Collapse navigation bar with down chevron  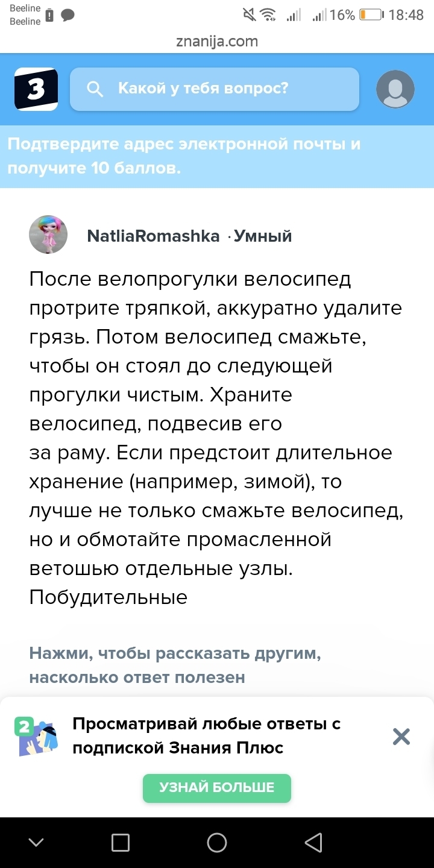point(36,843)
